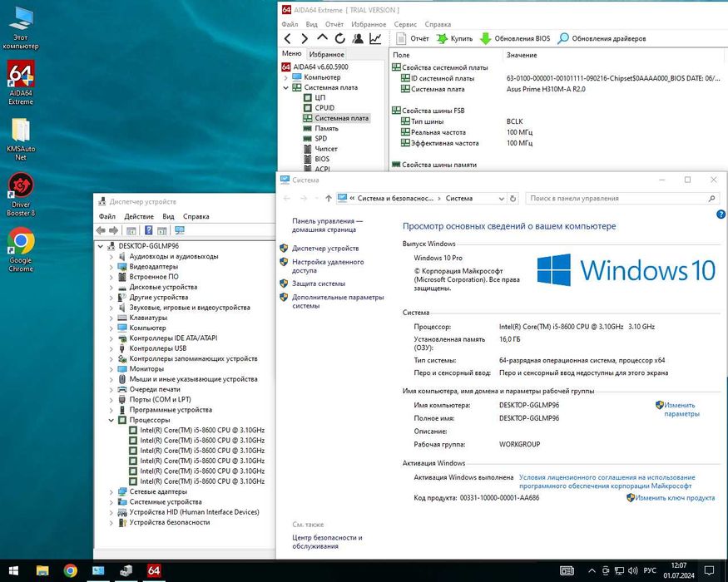Image resolution: width=728 pixels, height=582 pixels.
Task: Click refresh button beside the address bar
Action: point(513,199)
